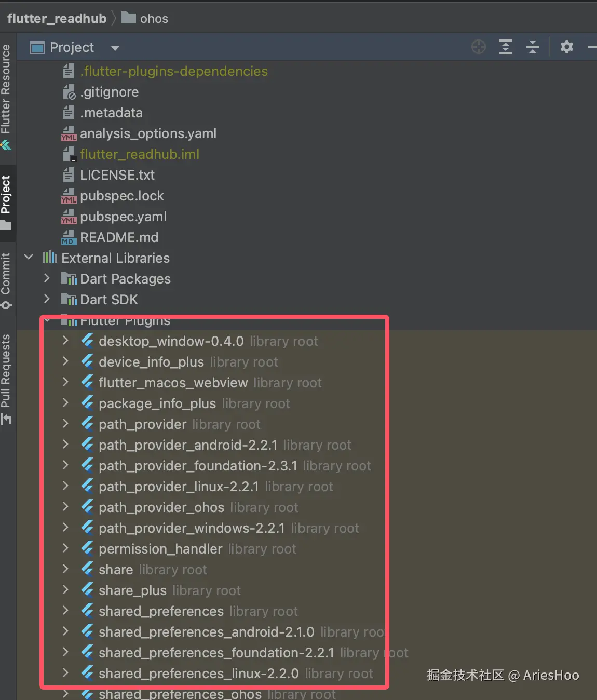This screenshot has height=700, width=597.
Task: Click Flutter icon of share library
Action: click(x=87, y=569)
